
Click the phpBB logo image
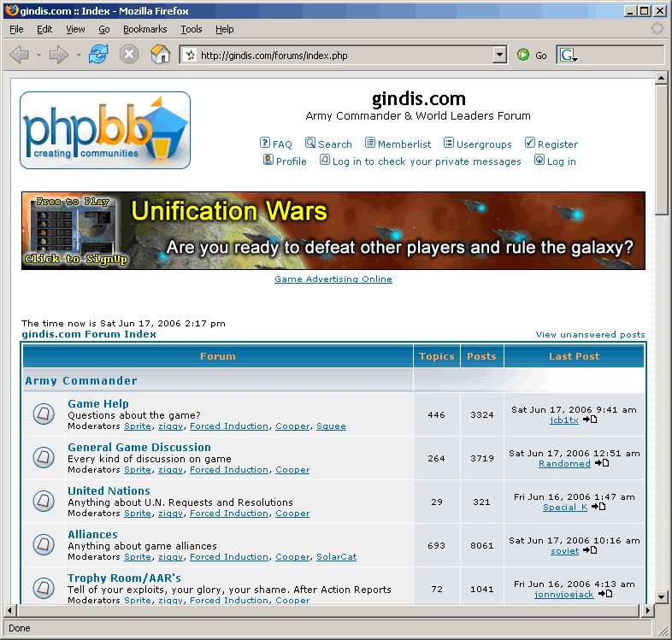105,130
